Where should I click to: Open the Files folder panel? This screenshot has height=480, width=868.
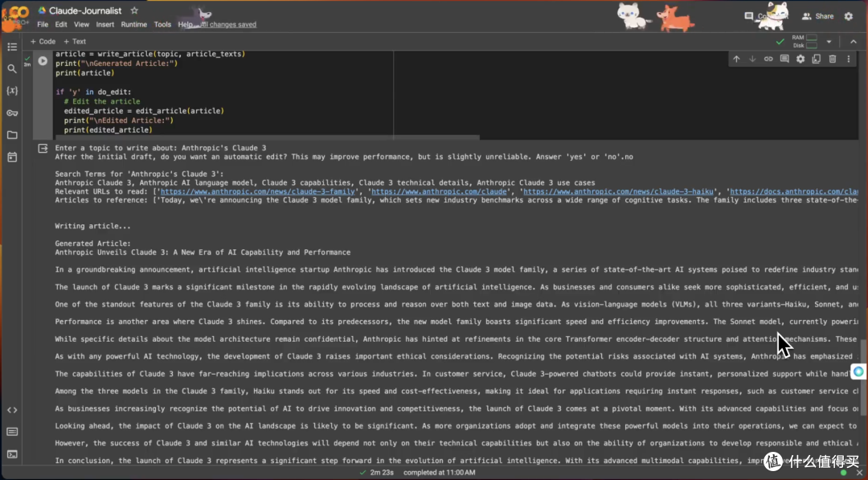point(12,135)
